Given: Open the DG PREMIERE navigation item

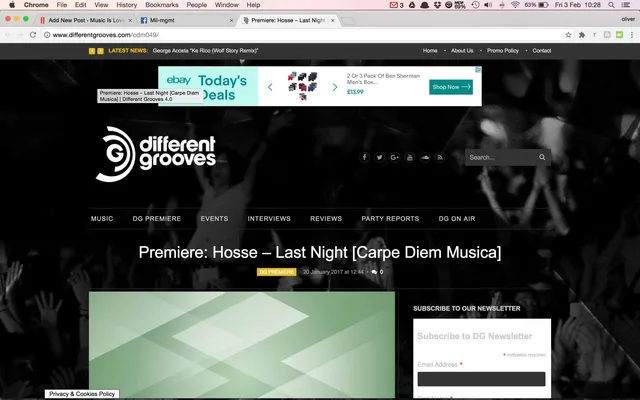Looking at the screenshot, I should click(x=157, y=219).
